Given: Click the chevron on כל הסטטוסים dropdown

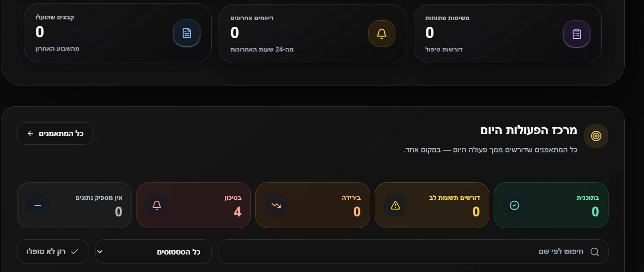Looking at the screenshot, I should pyautogui.click(x=100, y=252).
